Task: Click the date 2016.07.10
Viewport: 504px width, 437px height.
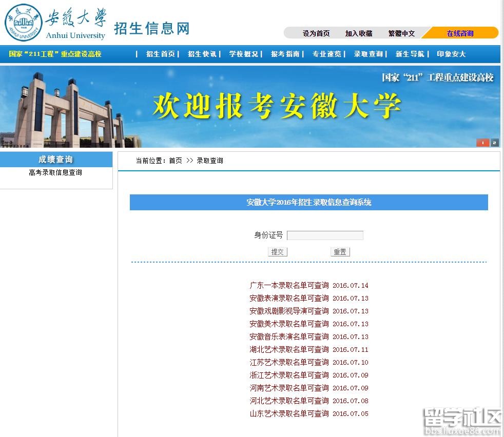Action: click(351, 363)
